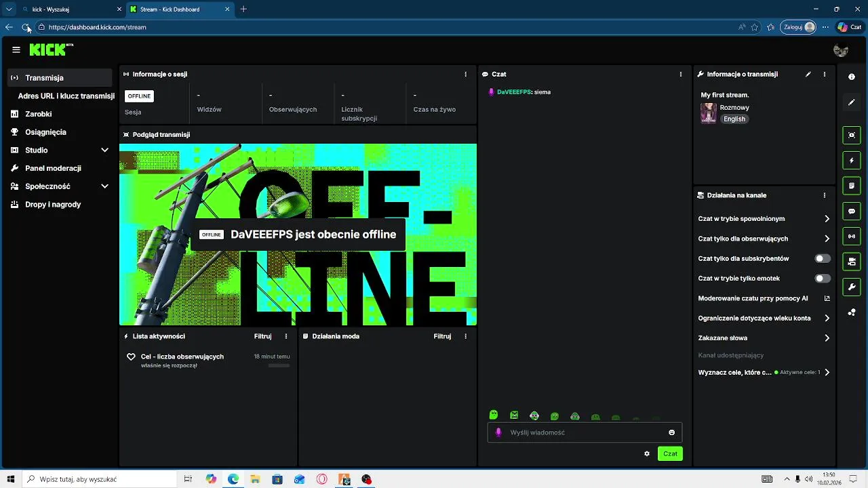Image resolution: width=868 pixels, height=488 pixels.
Task: Click the Zaloguj browser profile button
Action: point(799,27)
